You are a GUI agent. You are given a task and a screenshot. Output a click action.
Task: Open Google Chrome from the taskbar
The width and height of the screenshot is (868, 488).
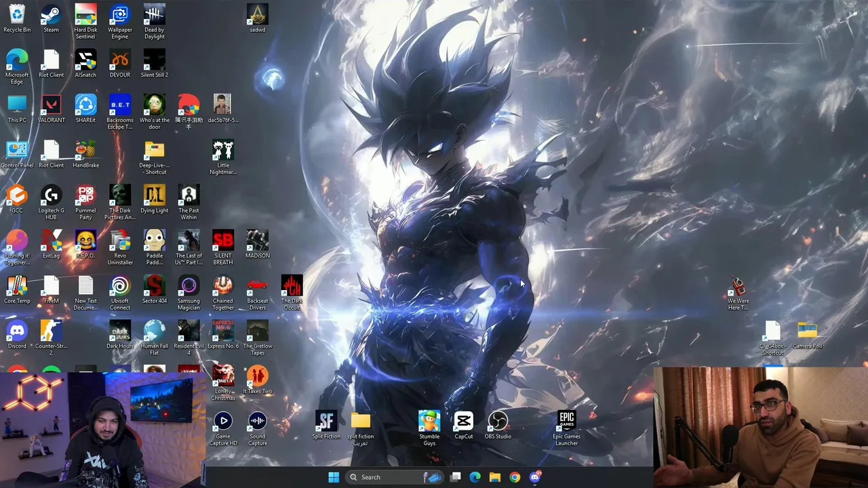tap(515, 477)
